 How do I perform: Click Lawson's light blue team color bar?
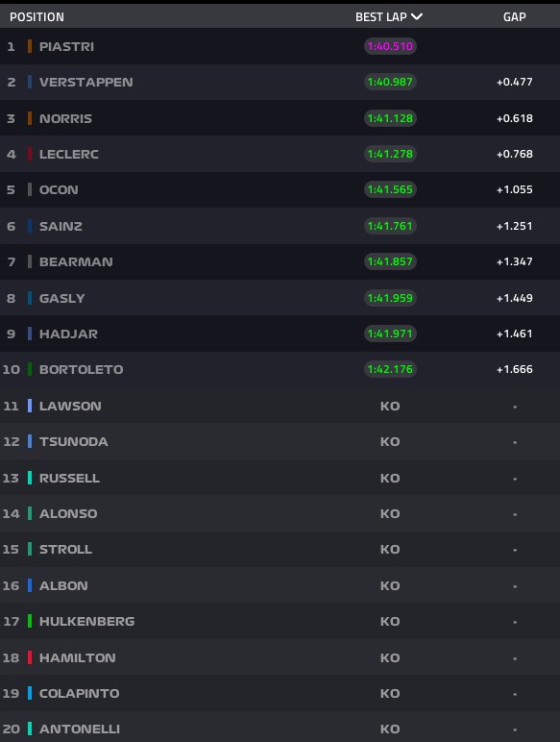coord(30,406)
